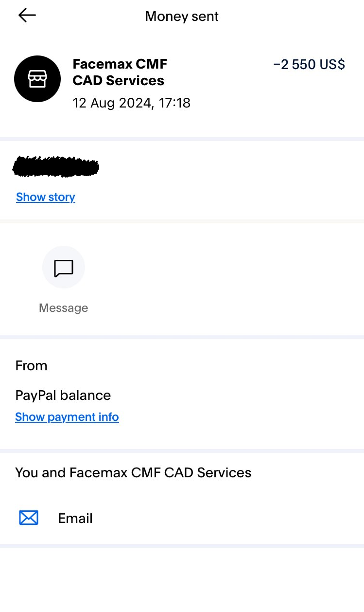Viewport: 364px width, 612px height.
Task: Tap the Money sent page title
Action: (x=182, y=17)
